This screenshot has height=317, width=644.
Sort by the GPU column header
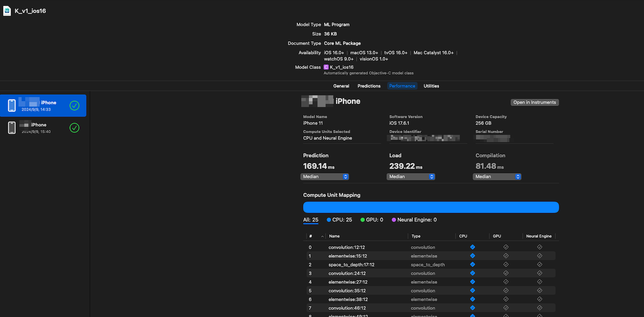506,236
